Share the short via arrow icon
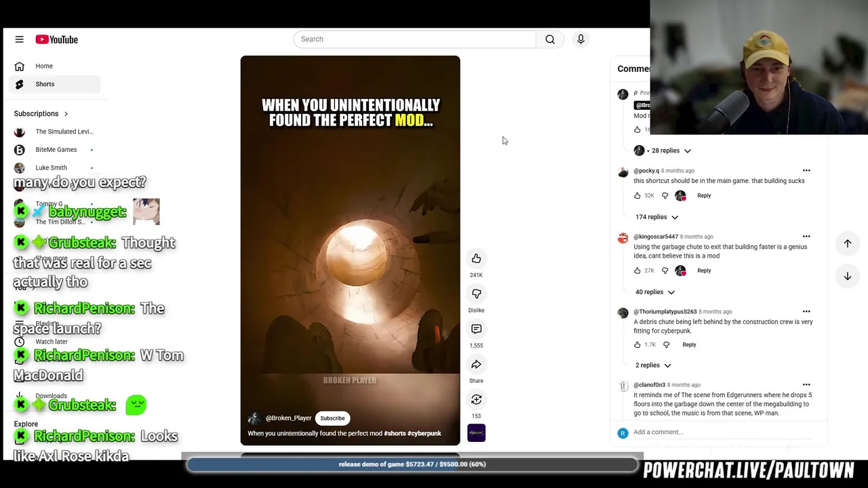Viewport: 868px width, 488px height. [x=476, y=364]
